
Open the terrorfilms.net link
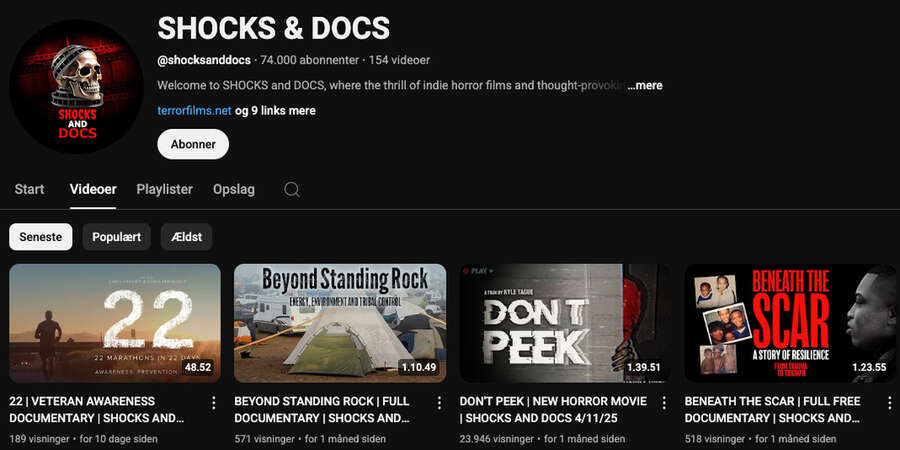tap(195, 111)
